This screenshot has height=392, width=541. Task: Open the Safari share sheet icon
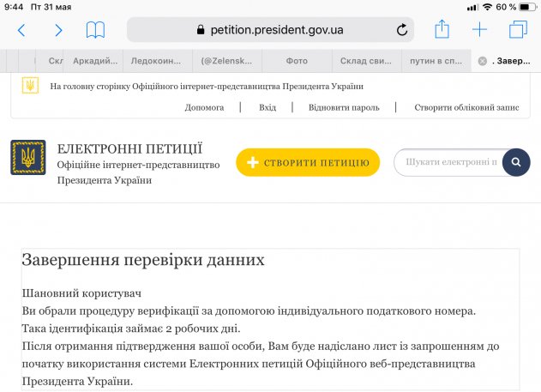(442, 30)
